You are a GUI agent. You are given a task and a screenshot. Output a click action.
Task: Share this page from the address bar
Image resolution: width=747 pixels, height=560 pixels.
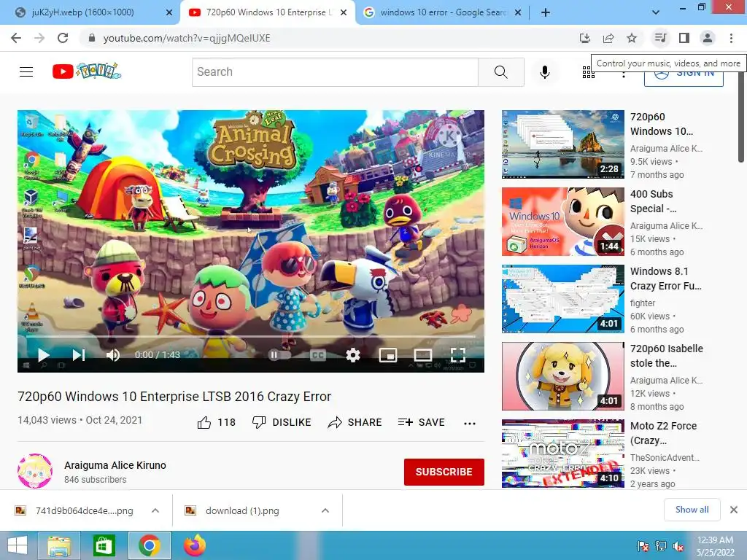point(608,38)
